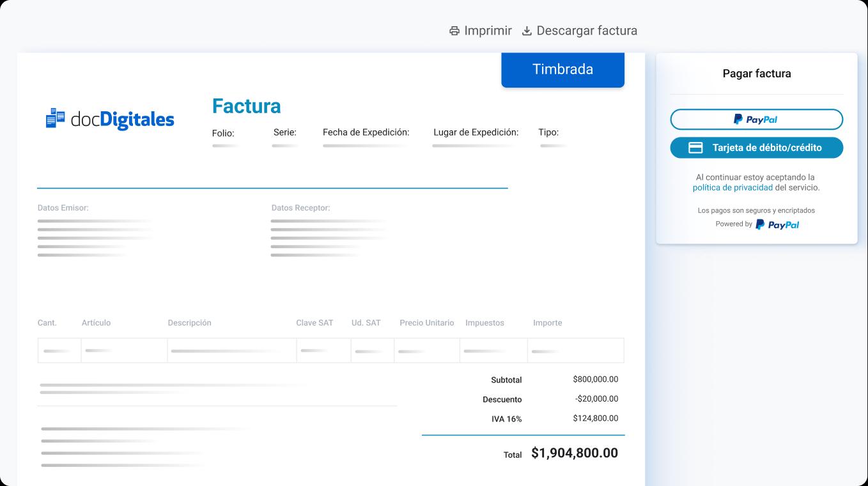Click the docDigitales logo icon

pos(56,118)
